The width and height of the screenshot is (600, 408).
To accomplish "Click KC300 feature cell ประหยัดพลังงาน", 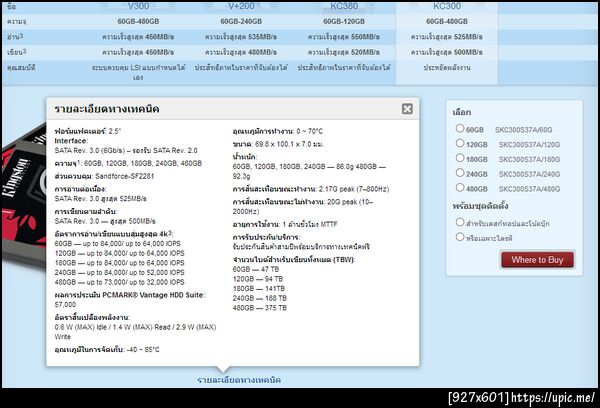I will [x=447, y=68].
